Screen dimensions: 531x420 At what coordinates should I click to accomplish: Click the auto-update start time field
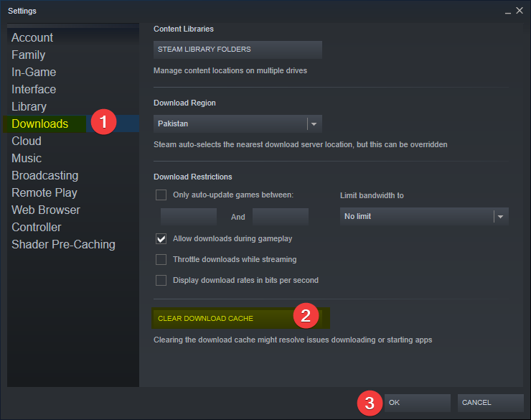click(x=189, y=217)
